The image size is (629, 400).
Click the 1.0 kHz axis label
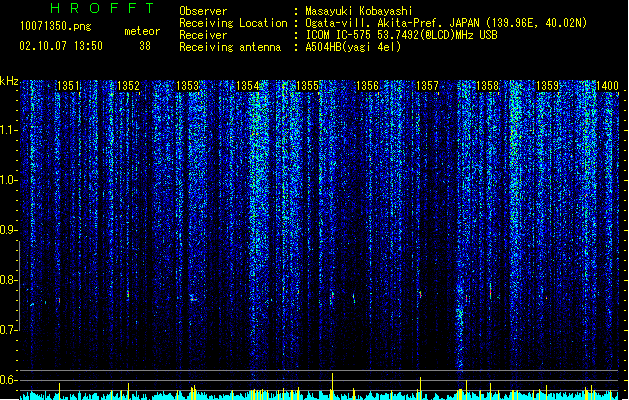8,180
